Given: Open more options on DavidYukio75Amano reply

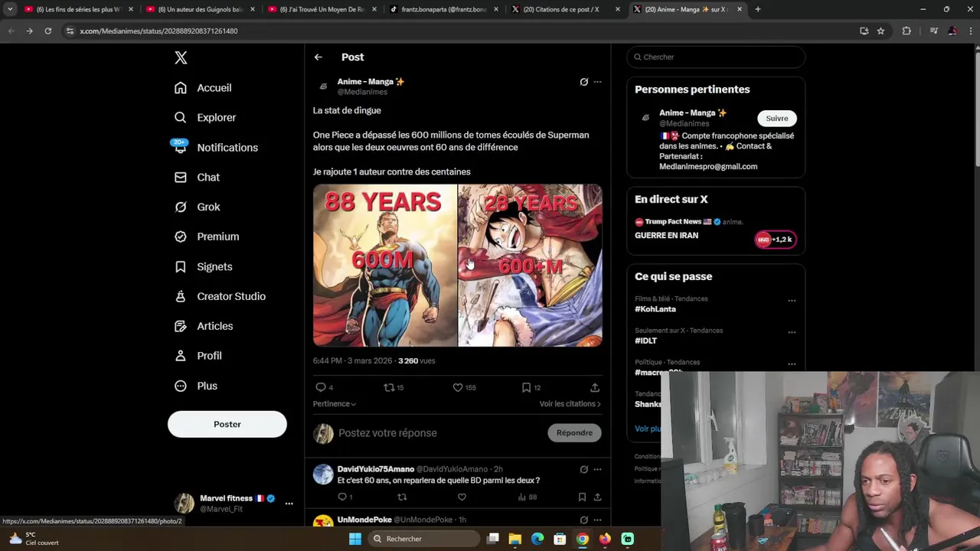Looking at the screenshot, I should coord(597,469).
